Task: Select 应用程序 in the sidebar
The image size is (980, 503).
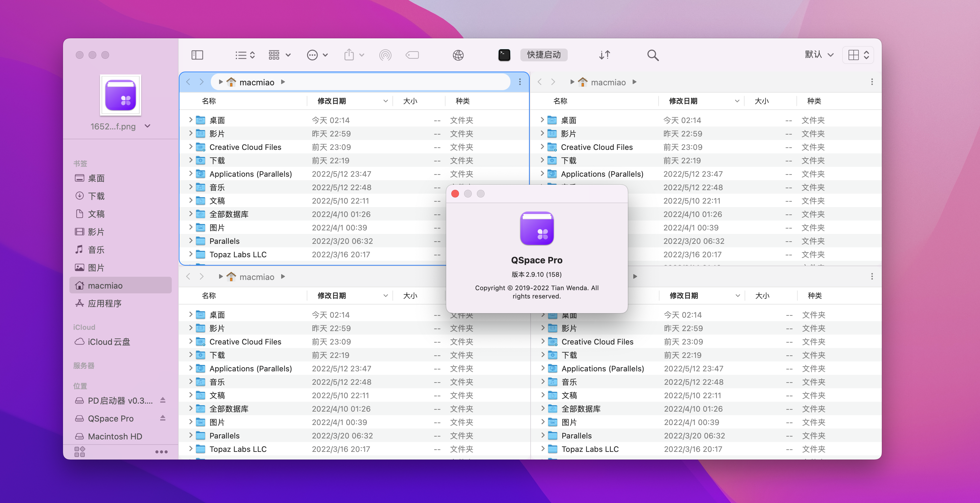Action: pyautogui.click(x=104, y=303)
